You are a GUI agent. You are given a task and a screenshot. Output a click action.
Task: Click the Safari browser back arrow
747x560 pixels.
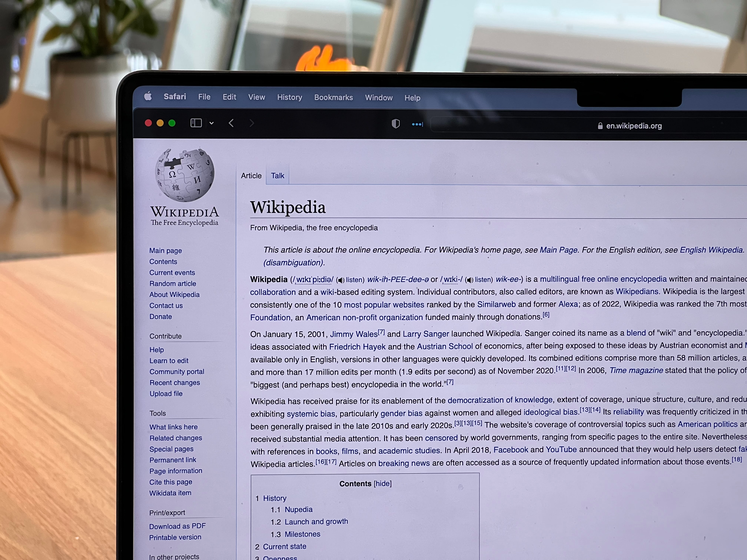[232, 124]
